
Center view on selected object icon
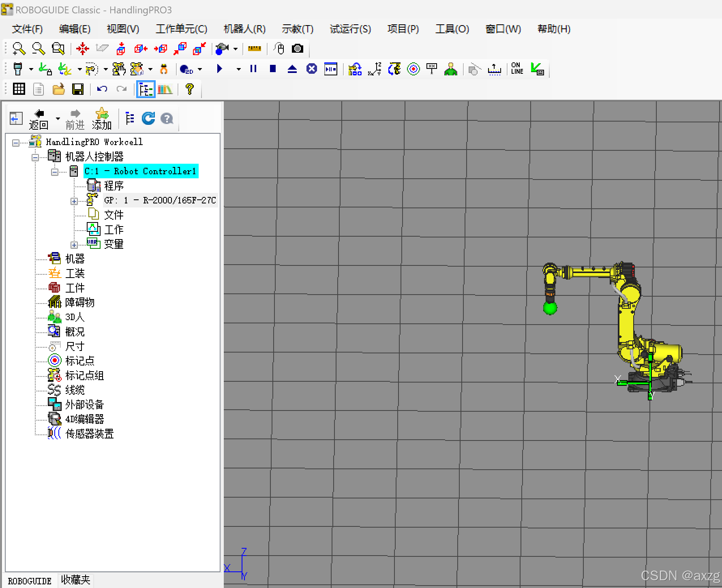pos(83,49)
